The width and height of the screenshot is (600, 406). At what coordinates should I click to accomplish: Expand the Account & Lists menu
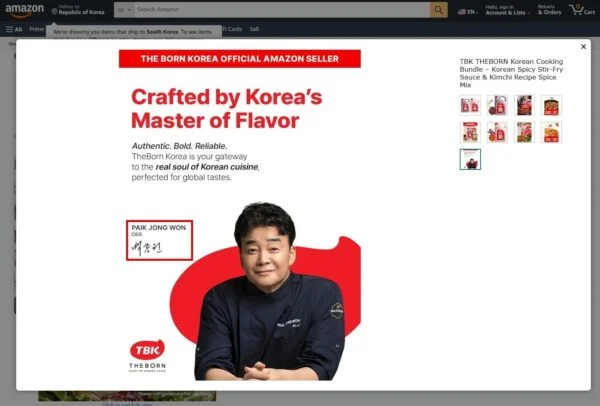[x=507, y=10]
